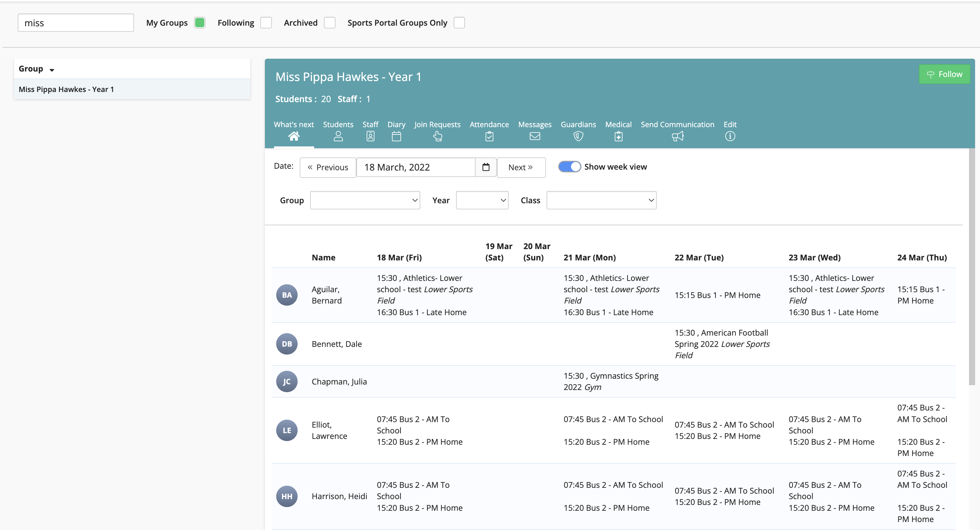Click the BA avatar for Aguilar, Bernard
The height and width of the screenshot is (530, 980).
[287, 295]
